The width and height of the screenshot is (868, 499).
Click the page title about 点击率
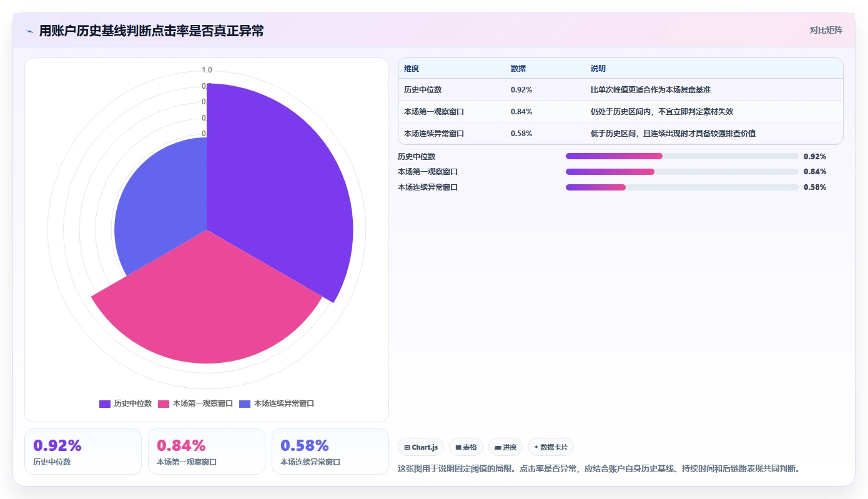coord(151,31)
